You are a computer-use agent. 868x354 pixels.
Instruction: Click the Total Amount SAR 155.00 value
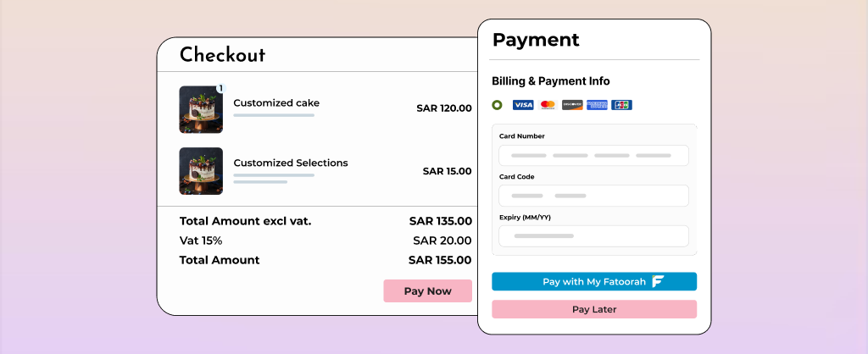tap(440, 260)
